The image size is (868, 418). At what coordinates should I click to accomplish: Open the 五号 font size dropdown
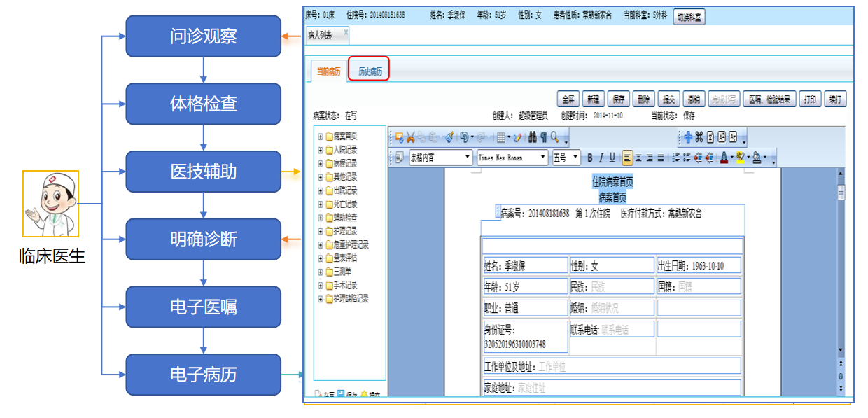[x=566, y=158]
